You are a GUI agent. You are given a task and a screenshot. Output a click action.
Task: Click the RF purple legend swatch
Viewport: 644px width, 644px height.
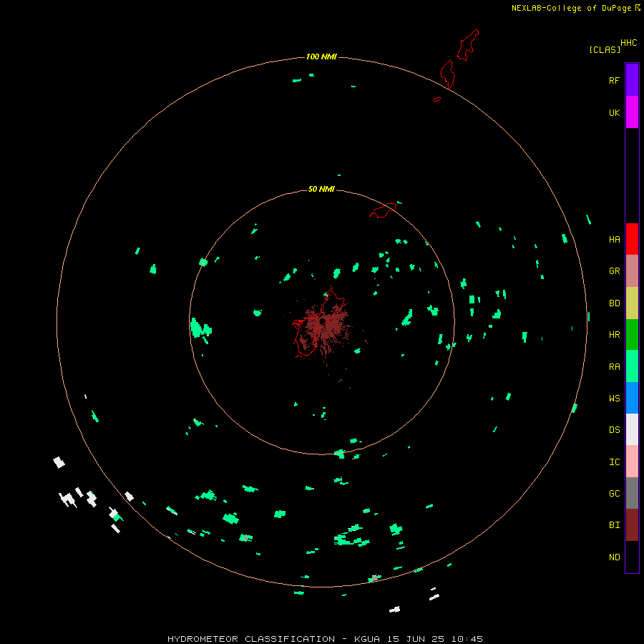[632, 80]
